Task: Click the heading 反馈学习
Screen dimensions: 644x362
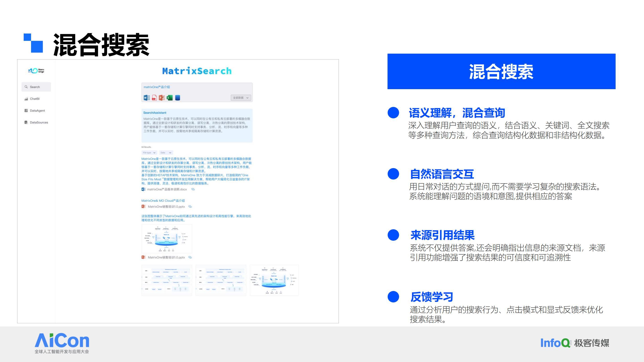Action: coord(432,297)
